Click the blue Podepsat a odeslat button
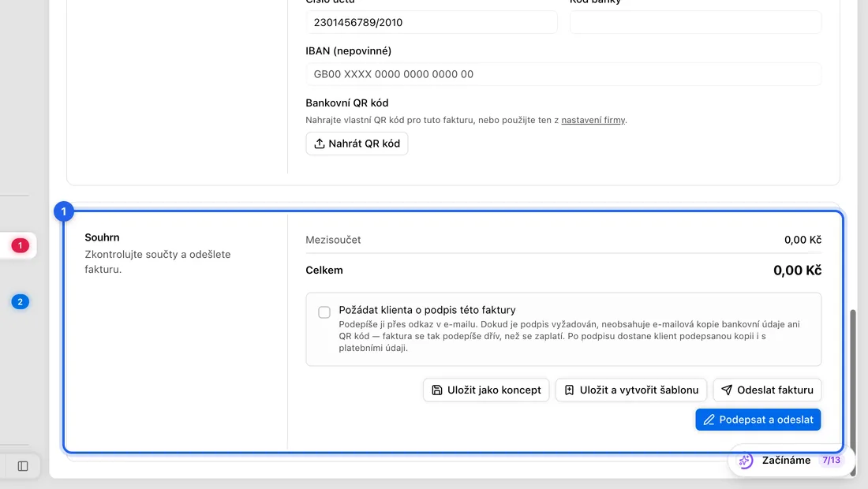 758,420
